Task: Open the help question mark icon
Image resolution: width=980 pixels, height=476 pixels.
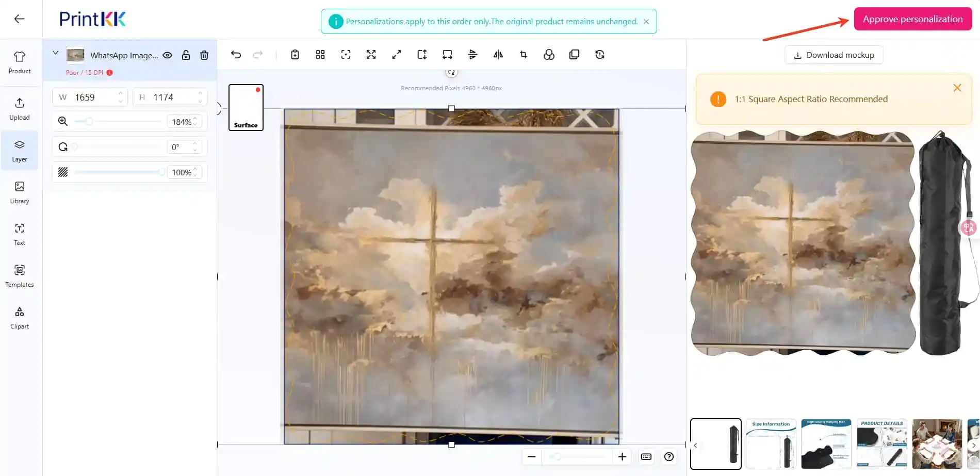Action: 669,457
